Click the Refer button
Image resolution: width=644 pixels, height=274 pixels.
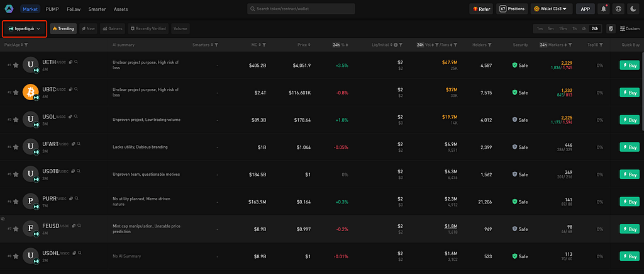coord(481,9)
